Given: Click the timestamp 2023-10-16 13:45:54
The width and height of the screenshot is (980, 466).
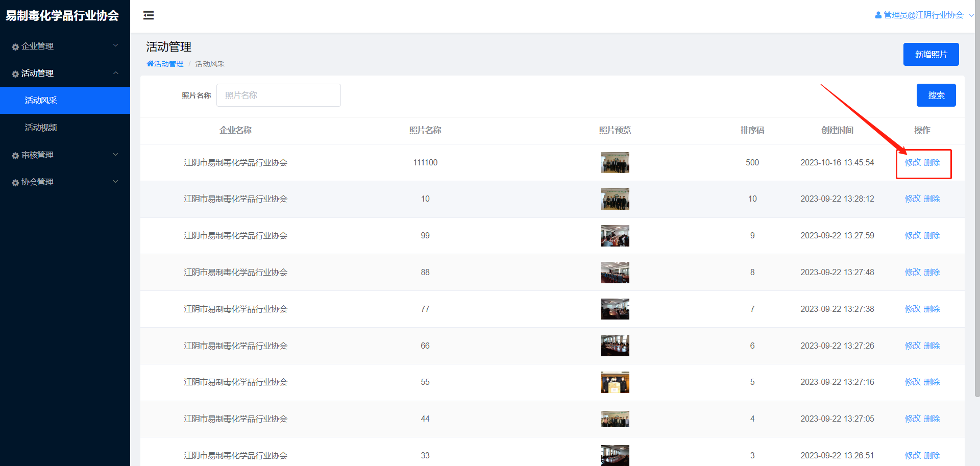Looking at the screenshot, I should click(837, 162).
